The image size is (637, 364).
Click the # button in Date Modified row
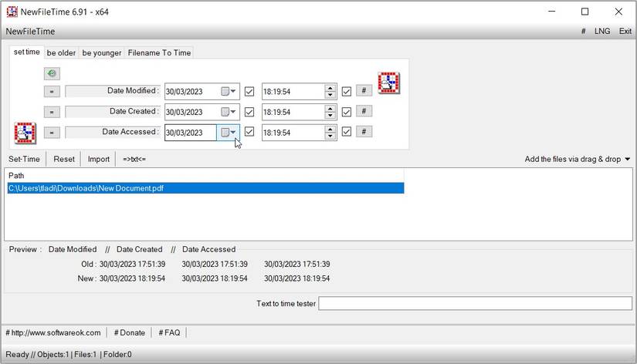tap(364, 90)
